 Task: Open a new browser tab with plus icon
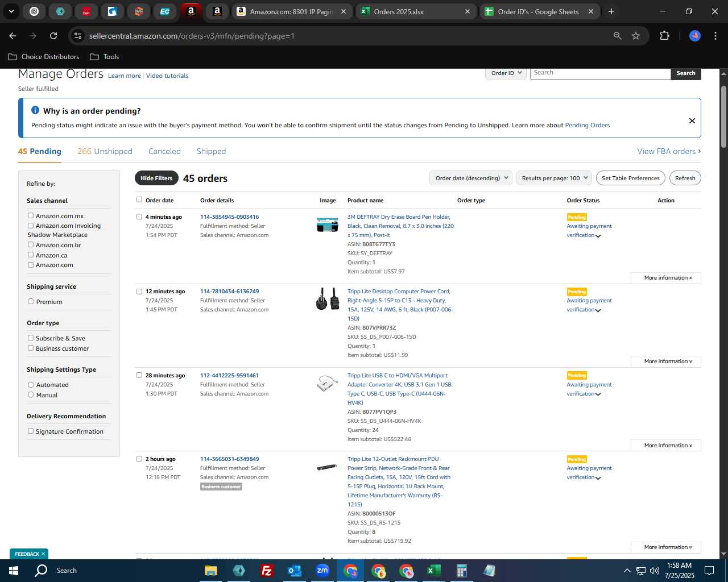pyautogui.click(x=611, y=11)
